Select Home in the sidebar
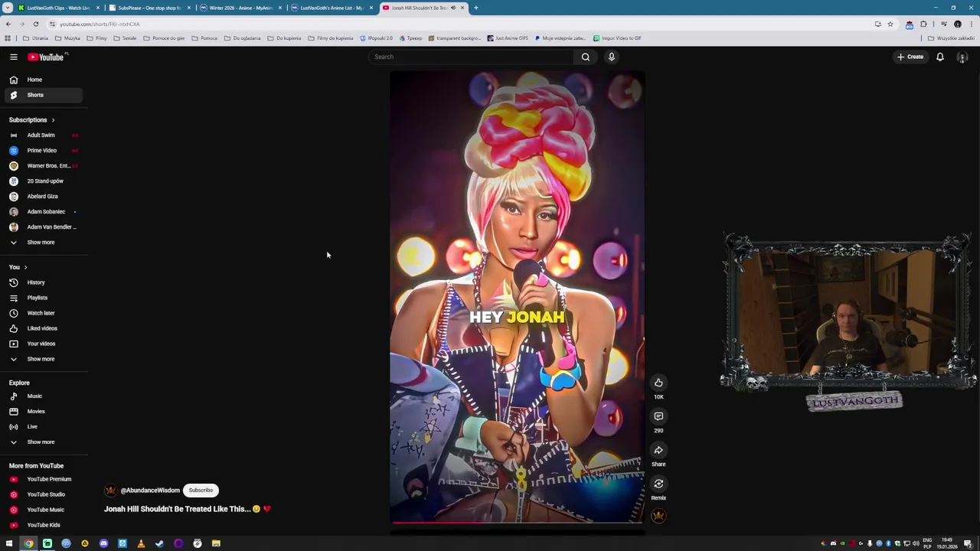The width and height of the screenshot is (980, 551). [44, 80]
